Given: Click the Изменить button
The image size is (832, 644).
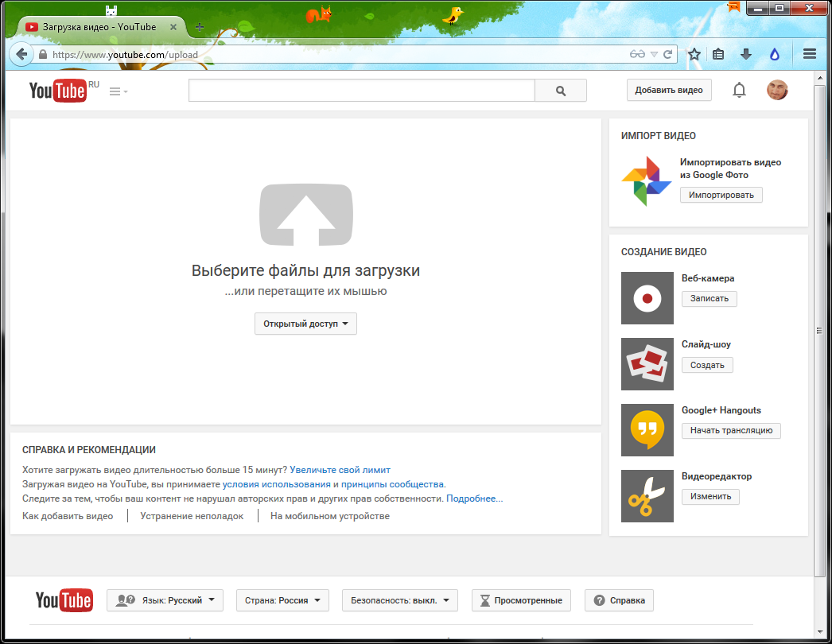Looking at the screenshot, I should (x=710, y=497).
